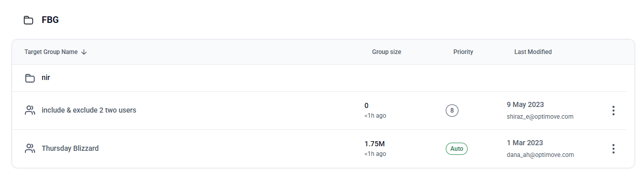Click dana_ah@optimove.com email text
Screen dimensions: 644x188
[540, 155]
